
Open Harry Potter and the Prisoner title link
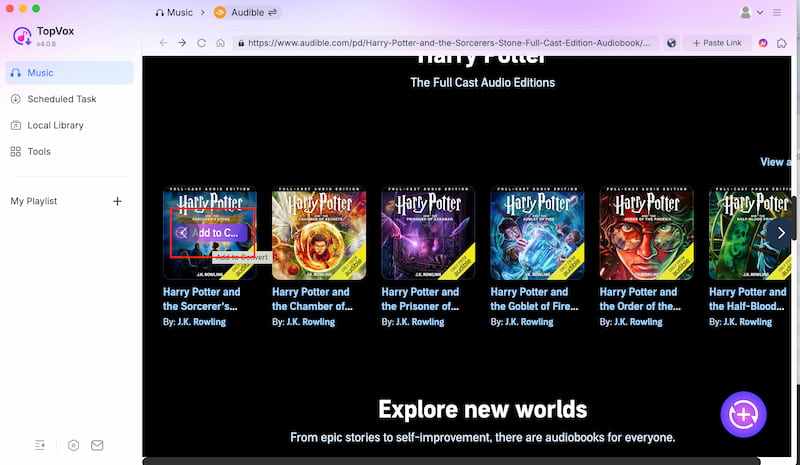pyautogui.click(x=420, y=299)
